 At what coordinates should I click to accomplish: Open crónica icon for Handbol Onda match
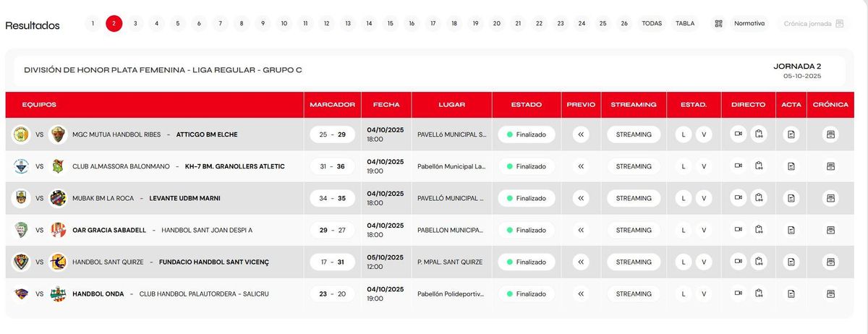[830, 294]
